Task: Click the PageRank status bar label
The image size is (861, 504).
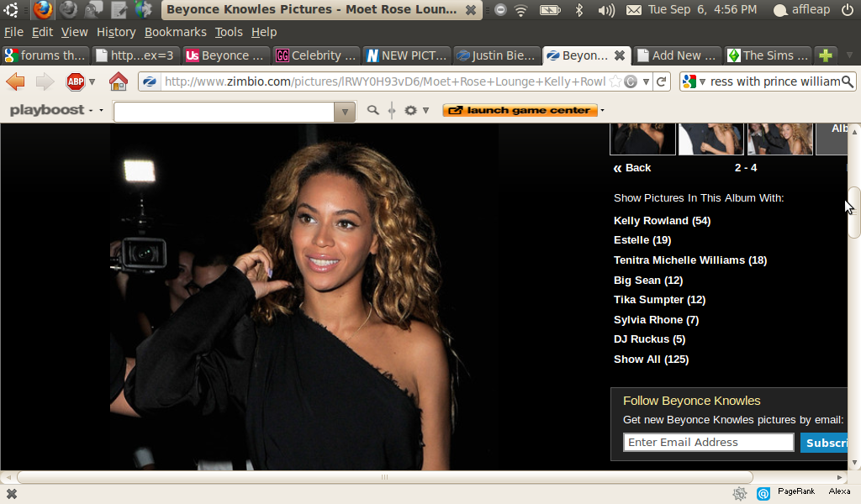Action: click(x=796, y=491)
